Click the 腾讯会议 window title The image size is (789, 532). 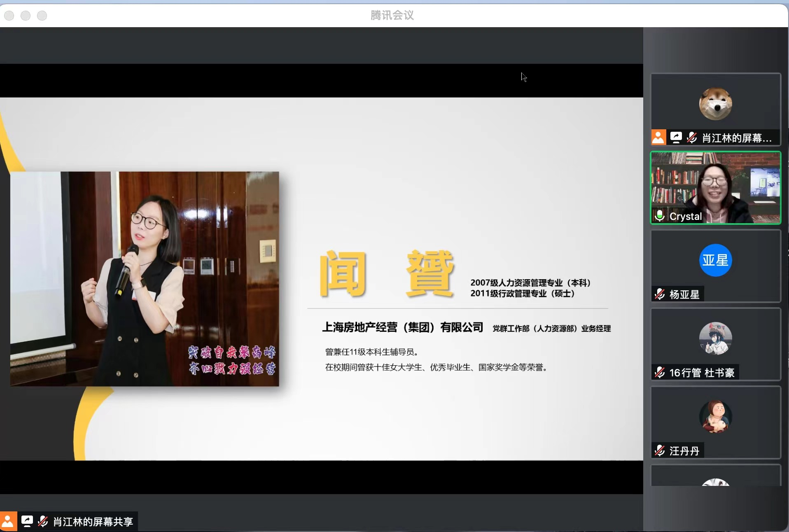click(392, 15)
